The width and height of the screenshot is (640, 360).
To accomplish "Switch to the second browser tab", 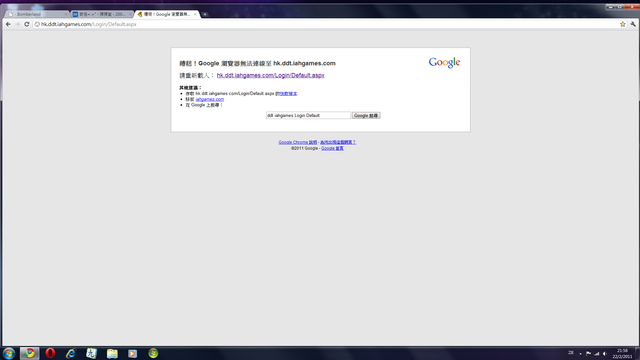I will 102,14.
